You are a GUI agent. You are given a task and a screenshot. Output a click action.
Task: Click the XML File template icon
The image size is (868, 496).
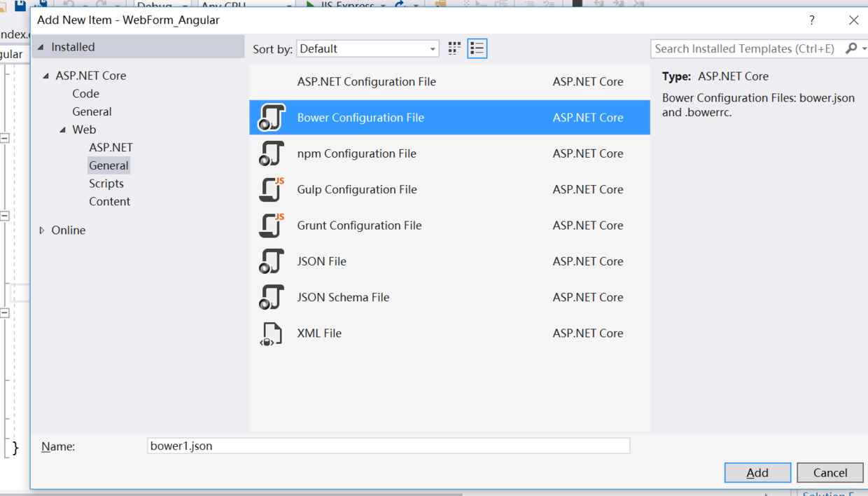[272, 333]
